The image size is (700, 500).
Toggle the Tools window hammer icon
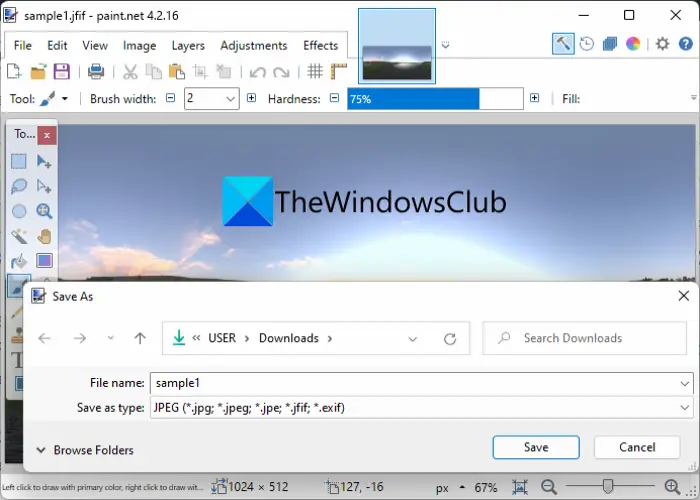[x=563, y=44]
